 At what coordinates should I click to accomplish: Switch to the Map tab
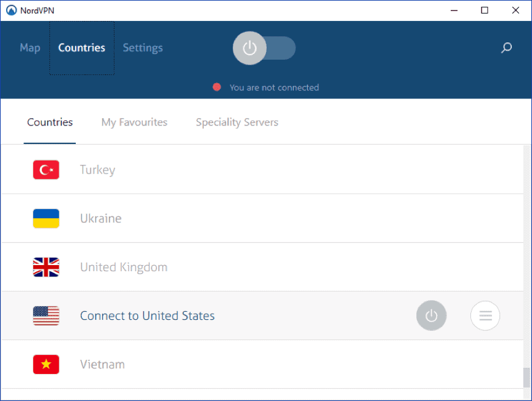tap(30, 48)
